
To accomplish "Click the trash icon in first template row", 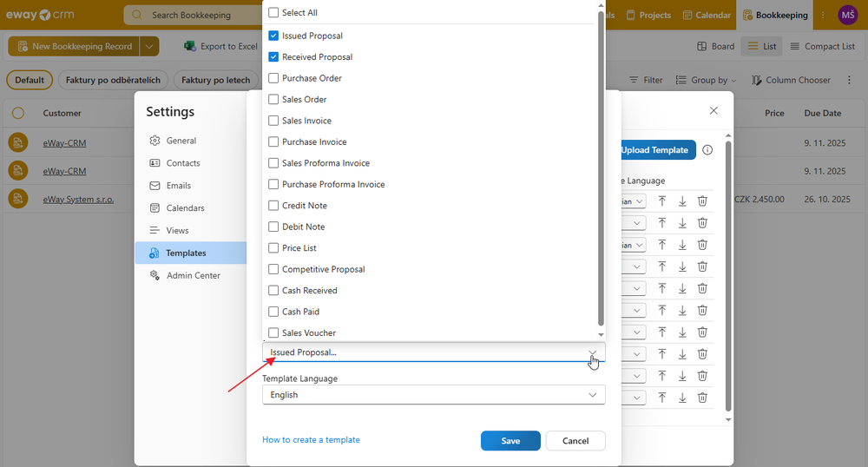I will tap(702, 201).
